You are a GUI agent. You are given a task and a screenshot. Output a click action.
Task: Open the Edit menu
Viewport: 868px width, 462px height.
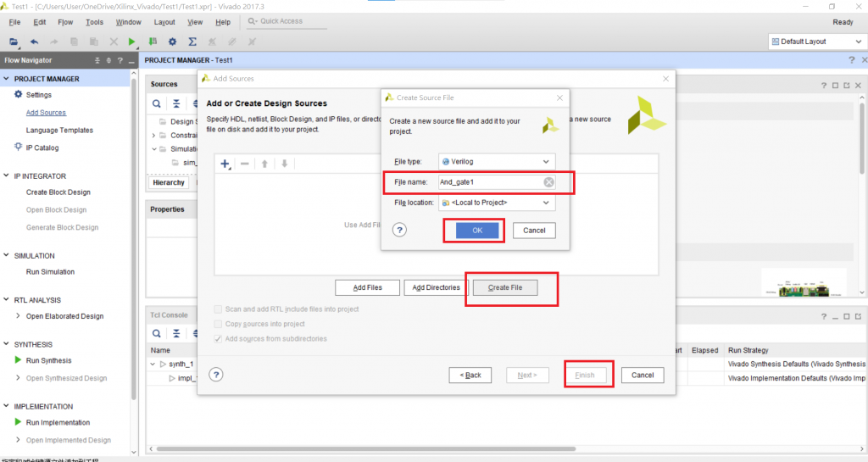click(x=39, y=22)
